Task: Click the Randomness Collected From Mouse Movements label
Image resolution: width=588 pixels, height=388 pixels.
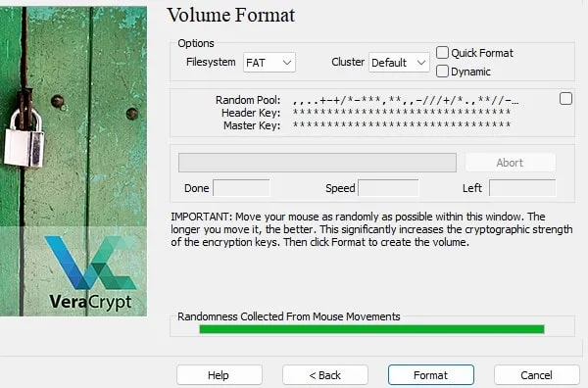Action: click(x=289, y=316)
